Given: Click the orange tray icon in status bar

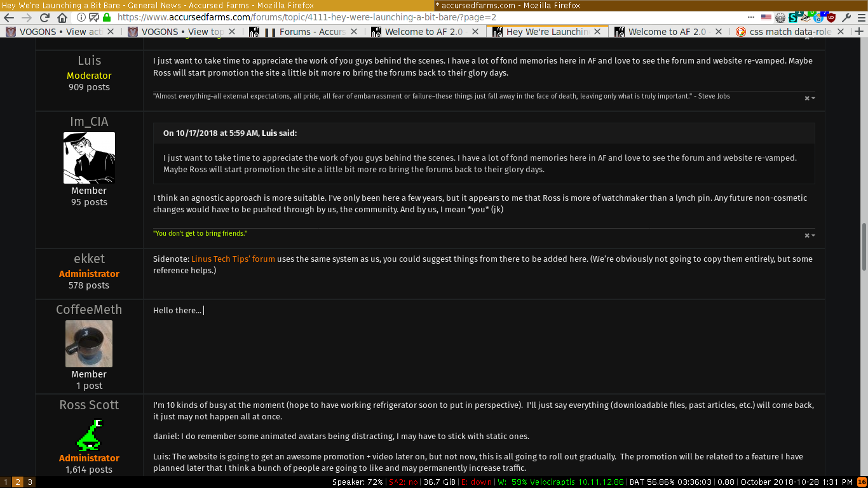Looking at the screenshot, I should click(862, 482).
